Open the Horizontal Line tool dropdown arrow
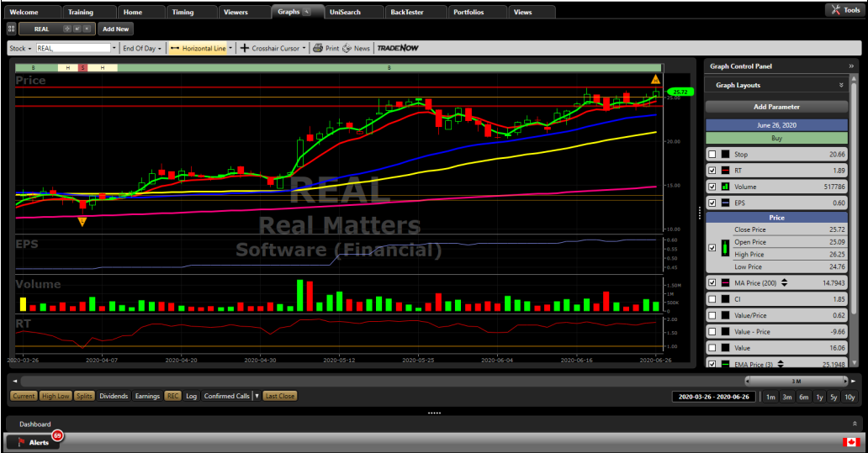 click(x=230, y=48)
